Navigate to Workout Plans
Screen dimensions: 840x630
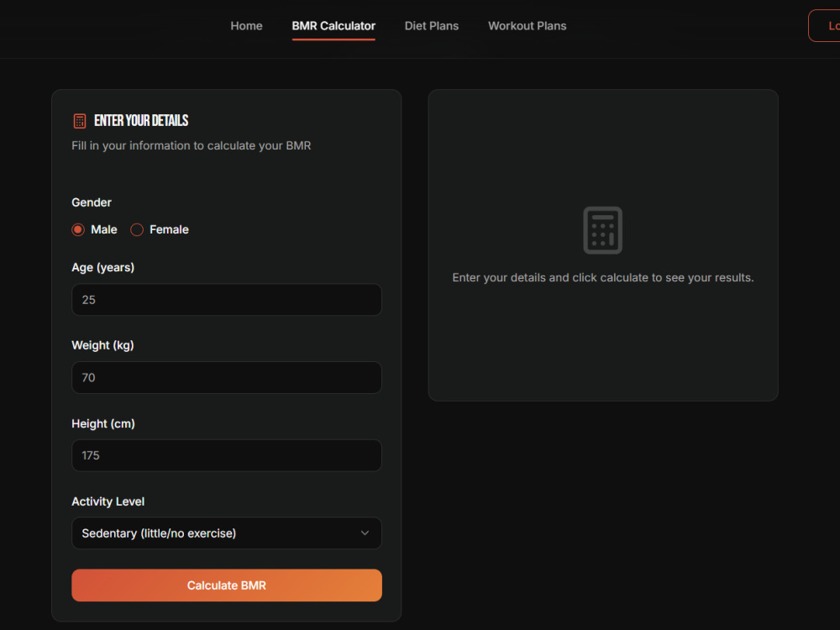(x=528, y=26)
